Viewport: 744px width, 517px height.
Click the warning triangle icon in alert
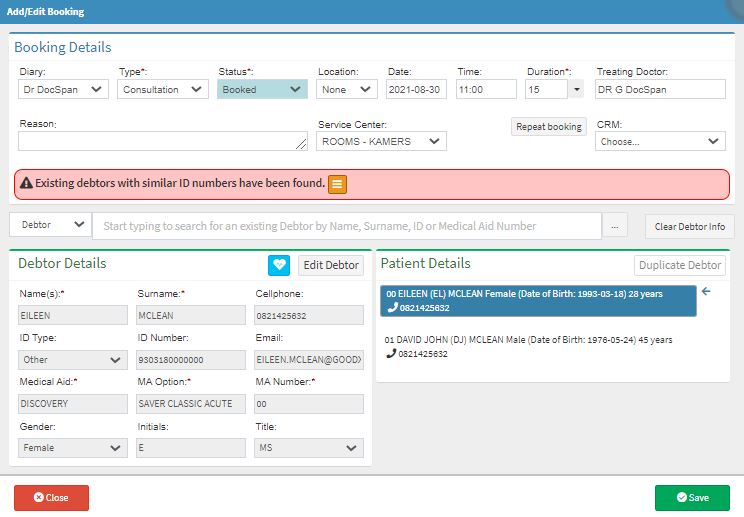point(27,183)
